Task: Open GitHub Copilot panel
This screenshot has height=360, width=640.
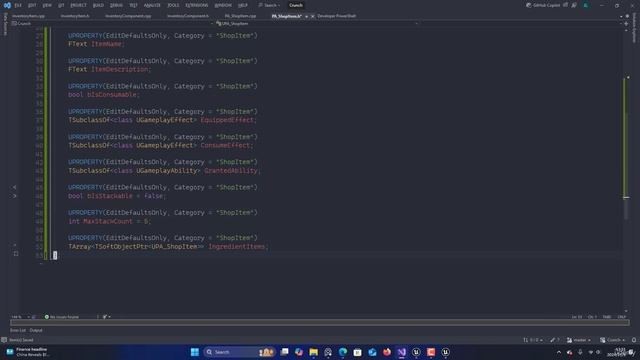Action: point(543,5)
